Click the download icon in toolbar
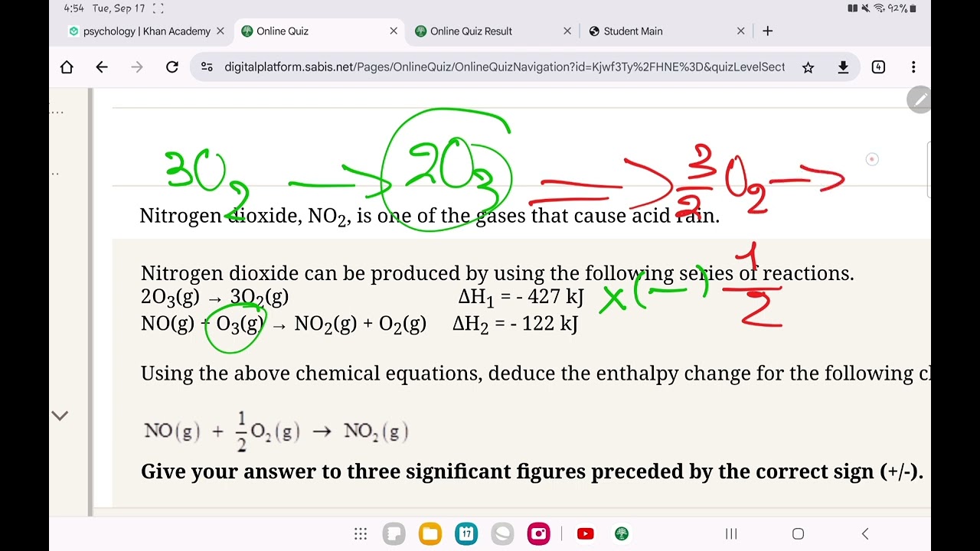980x551 pixels. (x=843, y=67)
